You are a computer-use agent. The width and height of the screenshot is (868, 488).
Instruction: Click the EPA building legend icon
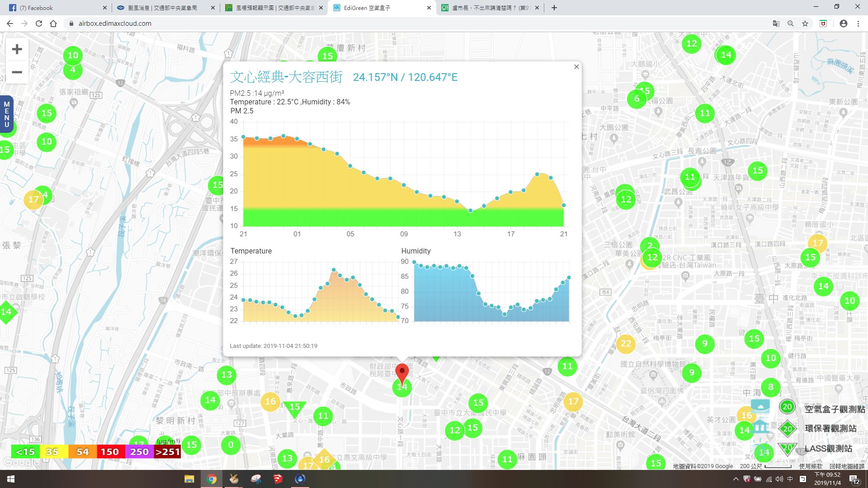760,427
